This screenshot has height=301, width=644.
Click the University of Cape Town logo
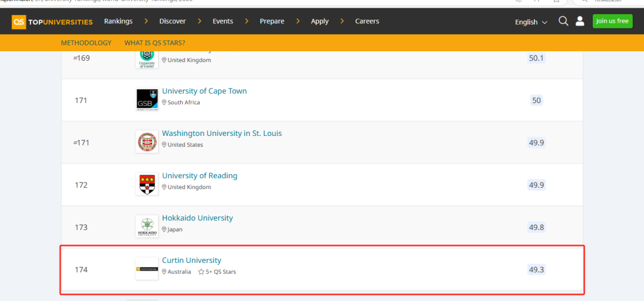[147, 100]
